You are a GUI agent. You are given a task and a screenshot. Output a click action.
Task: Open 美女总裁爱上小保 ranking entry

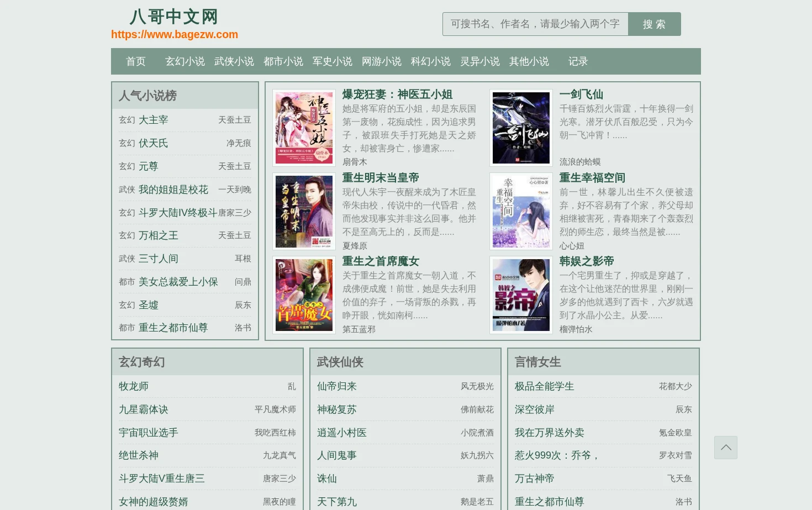178,282
